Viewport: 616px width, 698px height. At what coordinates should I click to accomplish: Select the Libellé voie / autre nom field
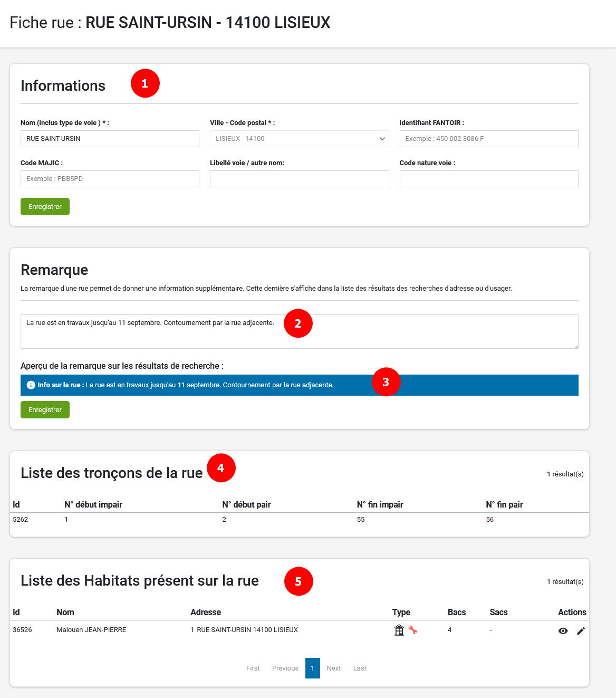pyautogui.click(x=299, y=179)
